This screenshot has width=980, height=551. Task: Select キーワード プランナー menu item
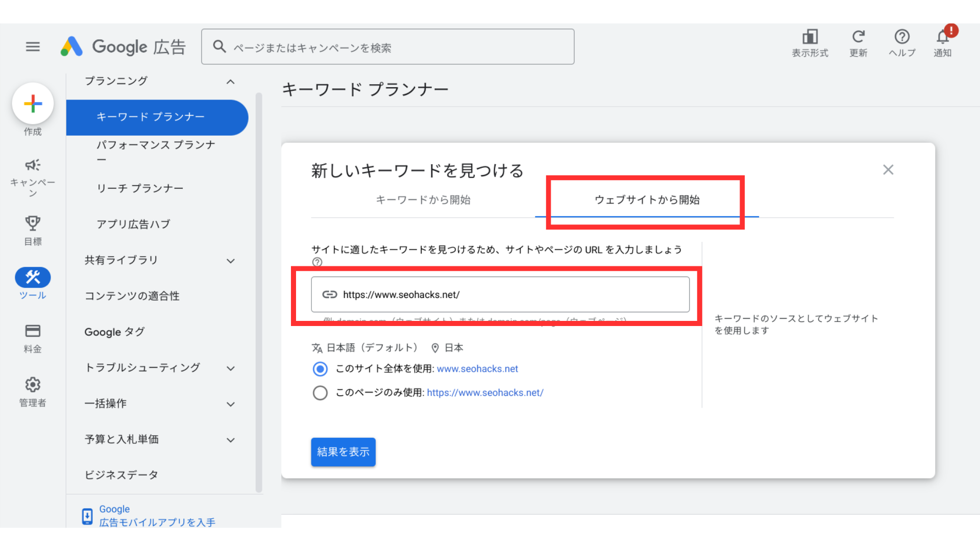(x=157, y=117)
